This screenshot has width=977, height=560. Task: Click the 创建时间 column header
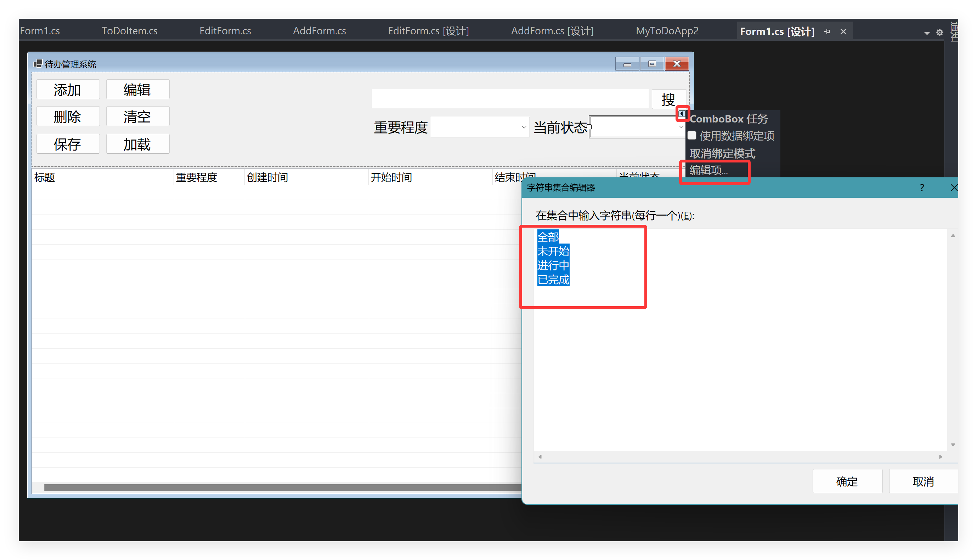tap(306, 177)
